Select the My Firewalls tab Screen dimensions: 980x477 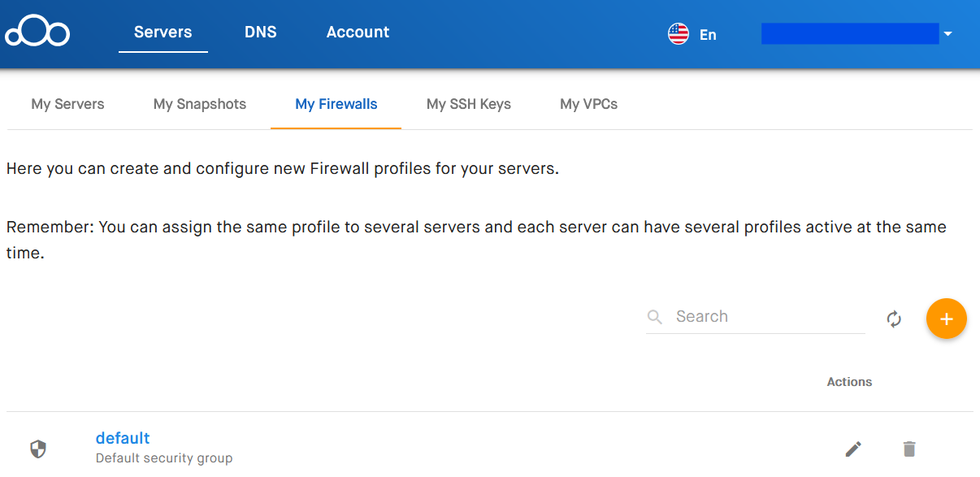[x=336, y=104]
